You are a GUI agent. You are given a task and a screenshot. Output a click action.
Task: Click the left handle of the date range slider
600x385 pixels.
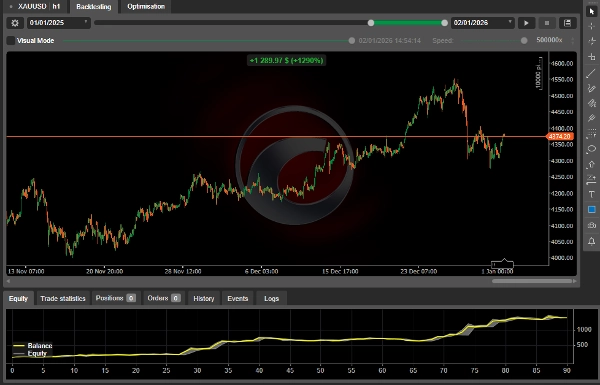[371, 23]
